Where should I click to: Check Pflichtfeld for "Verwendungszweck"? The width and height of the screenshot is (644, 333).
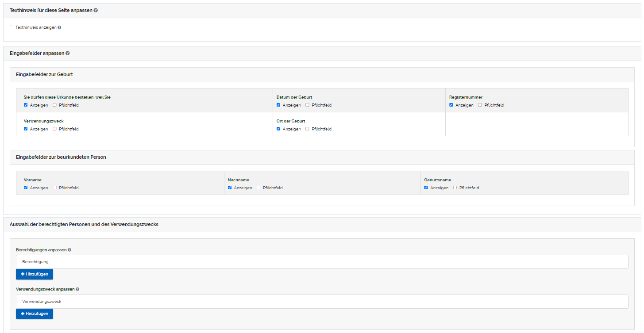click(54, 129)
